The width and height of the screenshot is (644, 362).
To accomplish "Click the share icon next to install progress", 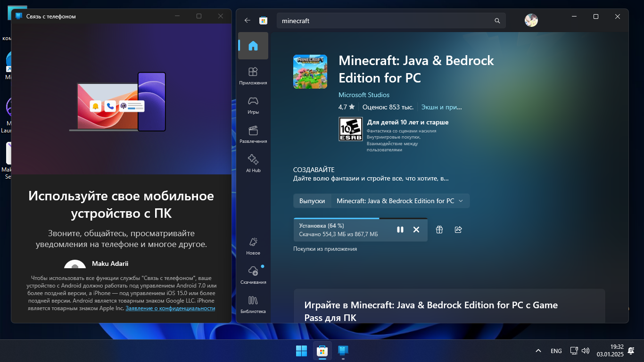I will (x=458, y=230).
